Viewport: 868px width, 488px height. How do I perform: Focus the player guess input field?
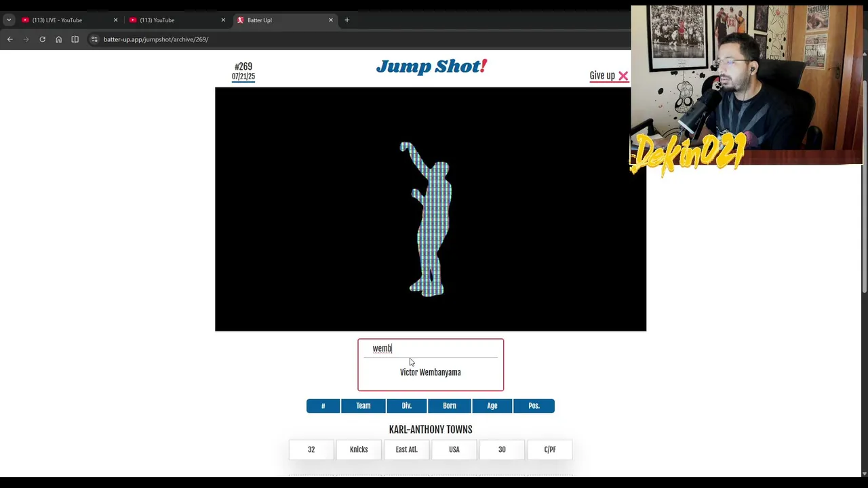tap(431, 348)
